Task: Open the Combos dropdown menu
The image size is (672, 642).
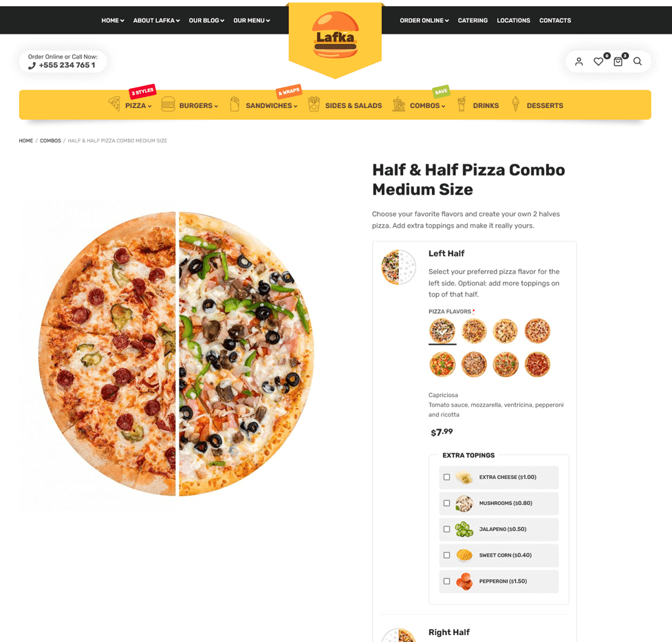Action: click(x=427, y=105)
